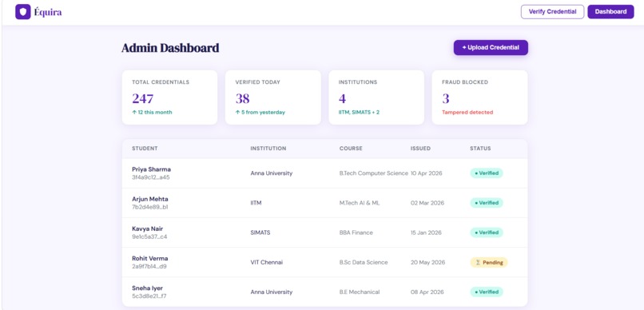Select student Kavya Nair
The image size is (644, 310).
tap(148, 229)
